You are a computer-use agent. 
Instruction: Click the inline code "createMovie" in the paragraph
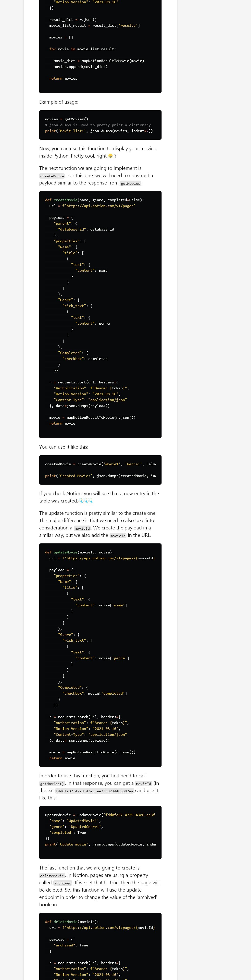click(x=52, y=176)
